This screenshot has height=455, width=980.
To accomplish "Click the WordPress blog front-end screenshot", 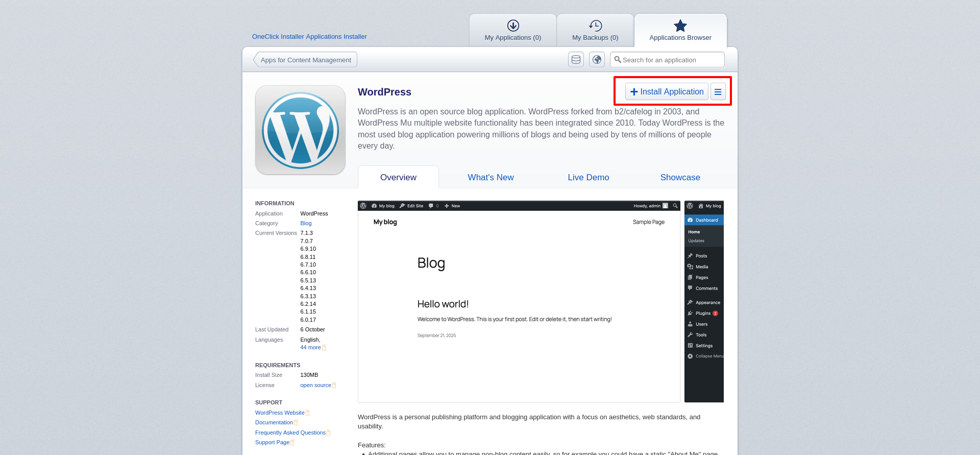I will tap(519, 301).
